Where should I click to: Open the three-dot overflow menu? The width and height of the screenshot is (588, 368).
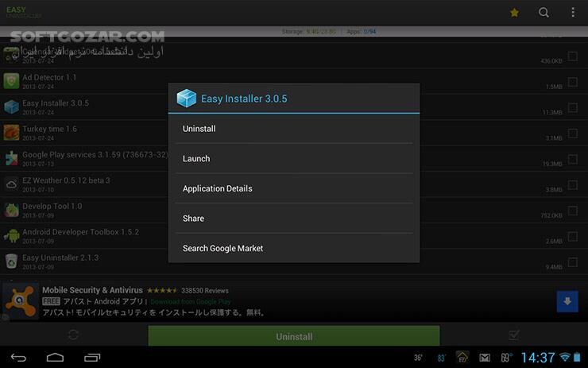(573, 13)
